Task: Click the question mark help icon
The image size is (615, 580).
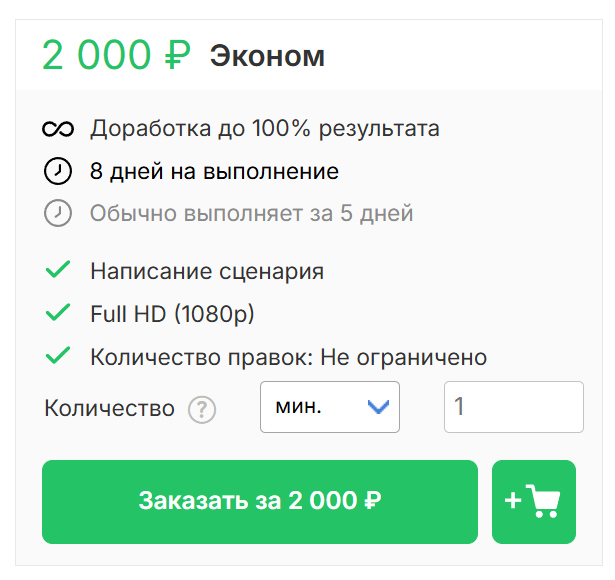Action: click(202, 409)
